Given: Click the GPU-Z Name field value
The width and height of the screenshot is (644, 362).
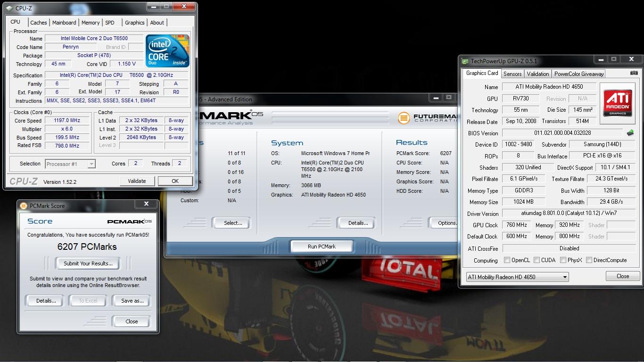Looking at the screenshot, I should tap(549, 87).
